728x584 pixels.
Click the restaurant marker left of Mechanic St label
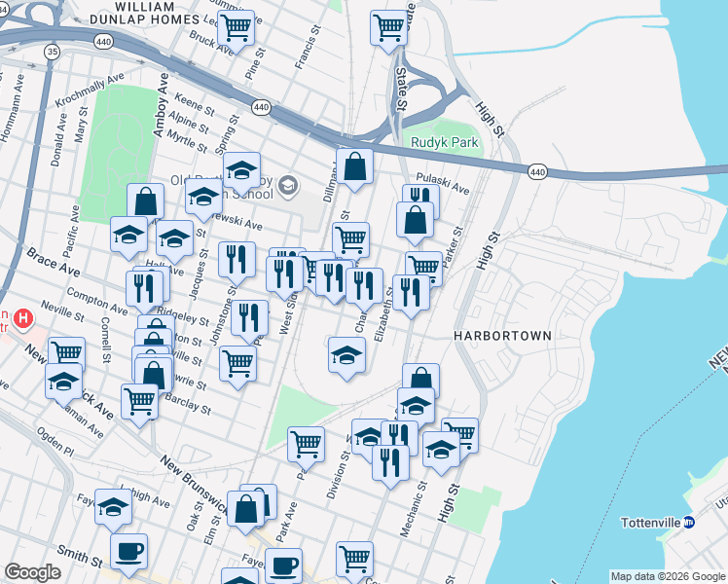[x=390, y=467]
